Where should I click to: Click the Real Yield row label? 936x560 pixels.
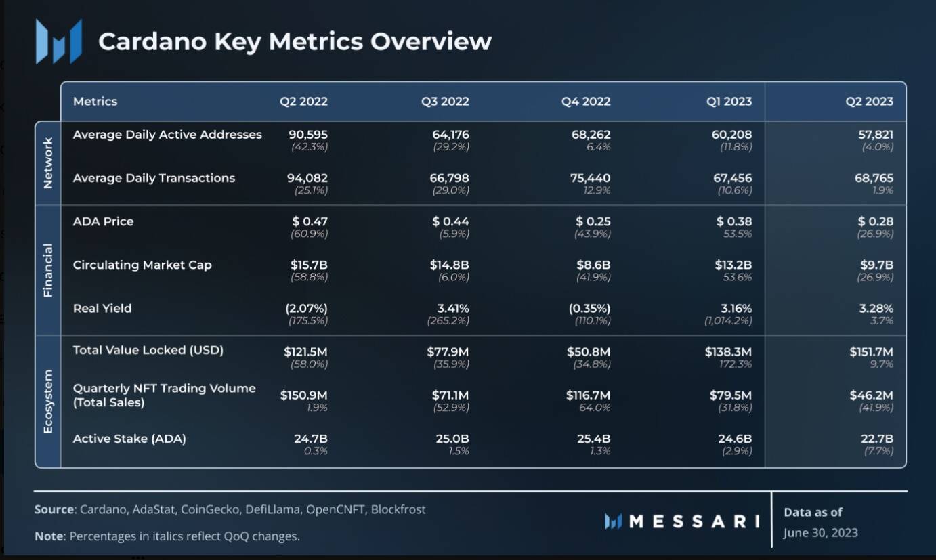pyautogui.click(x=102, y=308)
